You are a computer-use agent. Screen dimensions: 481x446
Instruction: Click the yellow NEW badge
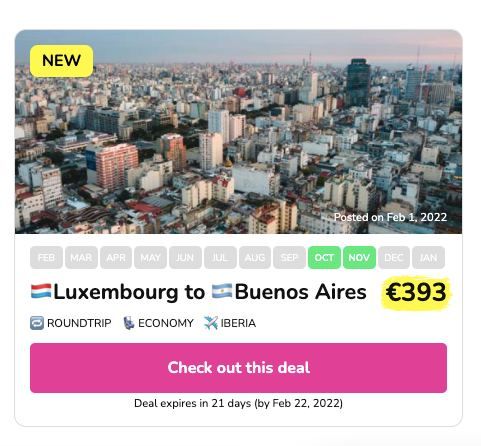pos(61,61)
